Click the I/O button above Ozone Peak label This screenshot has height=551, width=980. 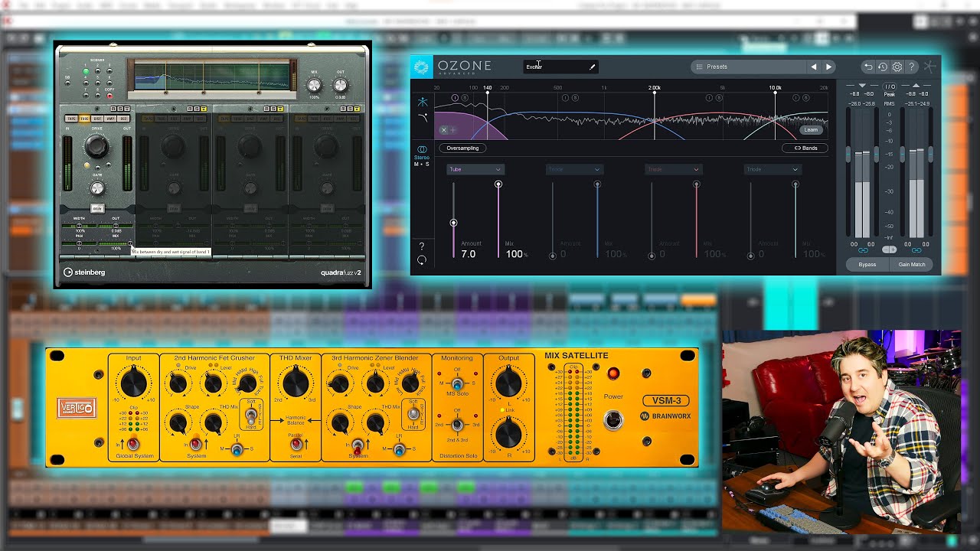[890, 86]
